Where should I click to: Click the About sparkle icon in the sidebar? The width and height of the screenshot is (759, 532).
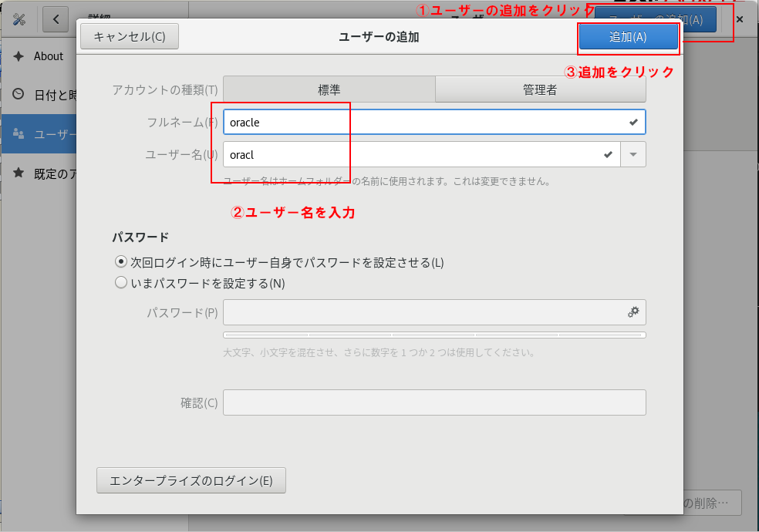[19, 56]
